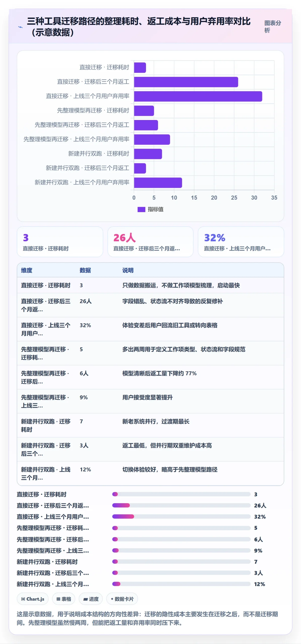Select the stat card showing 3
301x644 pixels.
pos(60,242)
